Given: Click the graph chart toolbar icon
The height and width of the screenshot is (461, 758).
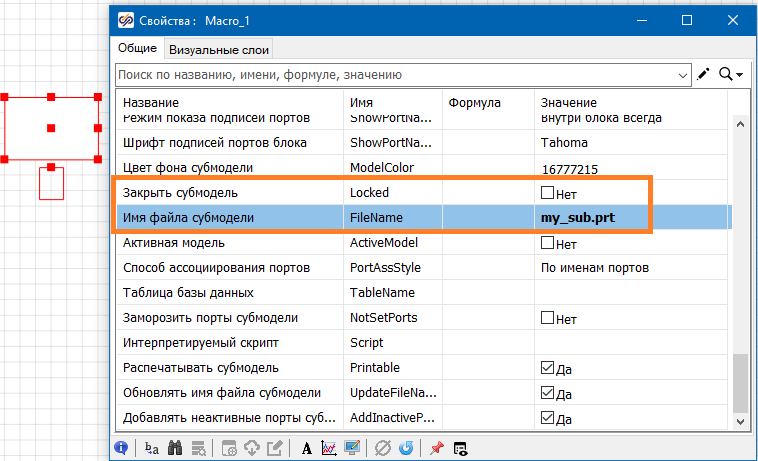Looking at the screenshot, I should (x=329, y=449).
